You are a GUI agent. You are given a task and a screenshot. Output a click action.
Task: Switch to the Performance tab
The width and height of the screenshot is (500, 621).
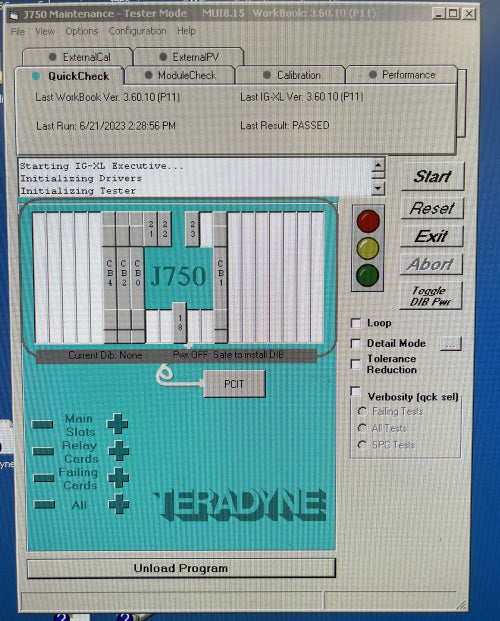tap(402, 74)
